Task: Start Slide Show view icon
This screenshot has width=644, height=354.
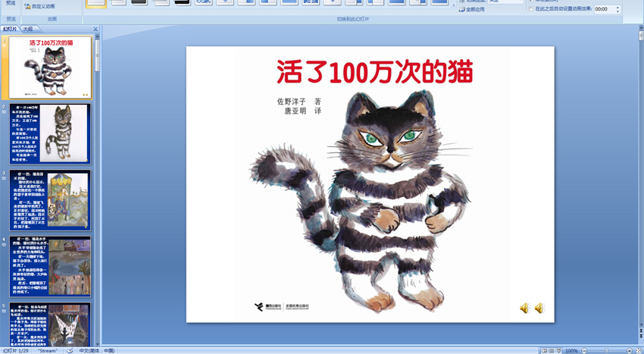Action: [x=558, y=351]
